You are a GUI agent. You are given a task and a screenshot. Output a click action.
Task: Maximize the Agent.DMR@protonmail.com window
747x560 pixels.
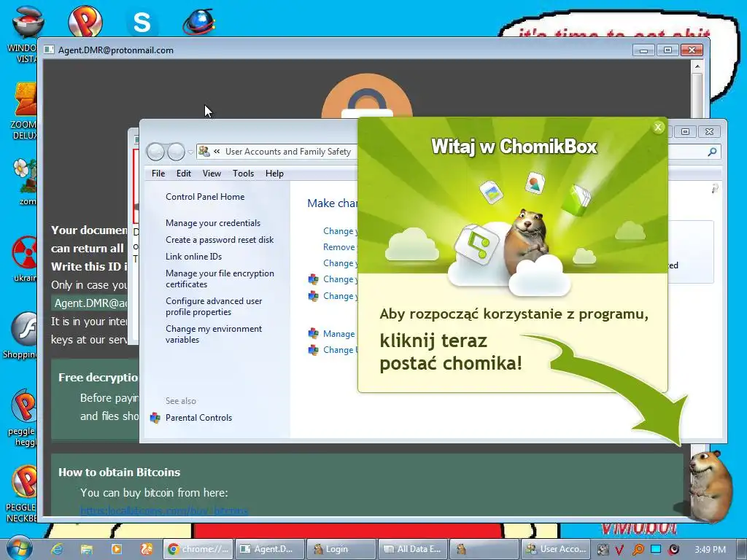[x=667, y=50]
